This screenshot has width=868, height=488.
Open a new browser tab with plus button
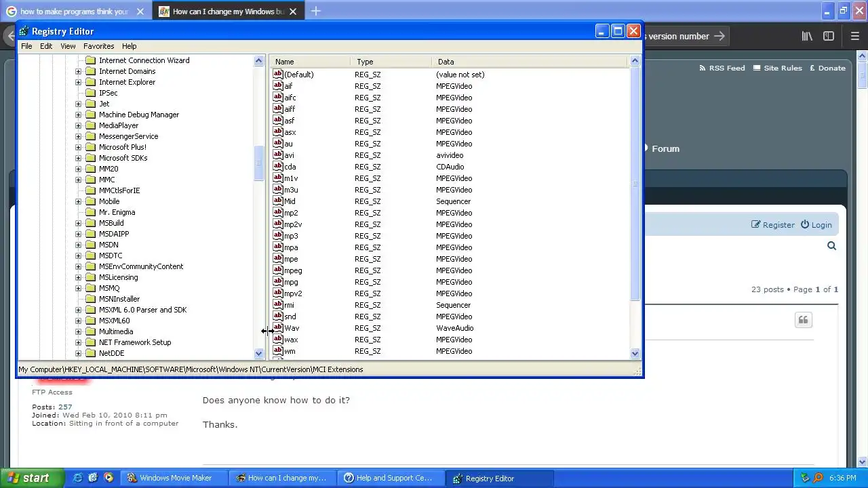[315, 11]
